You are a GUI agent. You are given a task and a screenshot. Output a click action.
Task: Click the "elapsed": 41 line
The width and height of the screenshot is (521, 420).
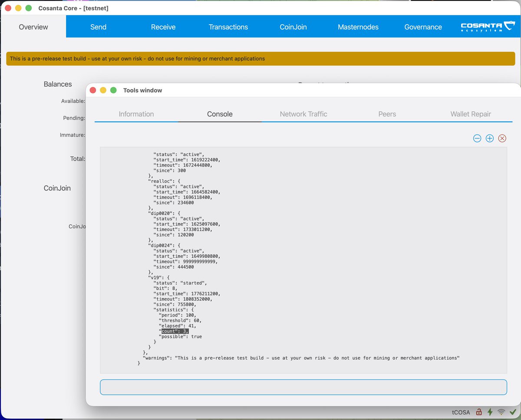click(x=178, y=326)
